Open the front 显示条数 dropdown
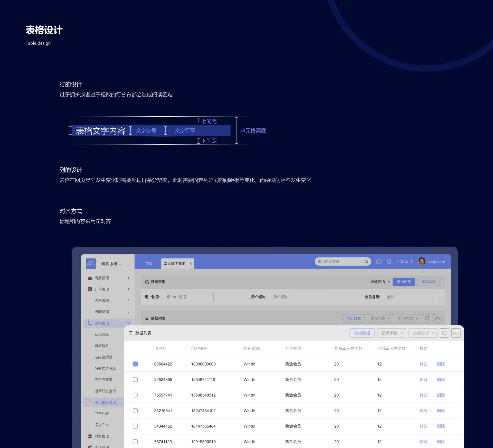Screen dimensions: 493x448 pyautogui.click(x=392, y=333)
